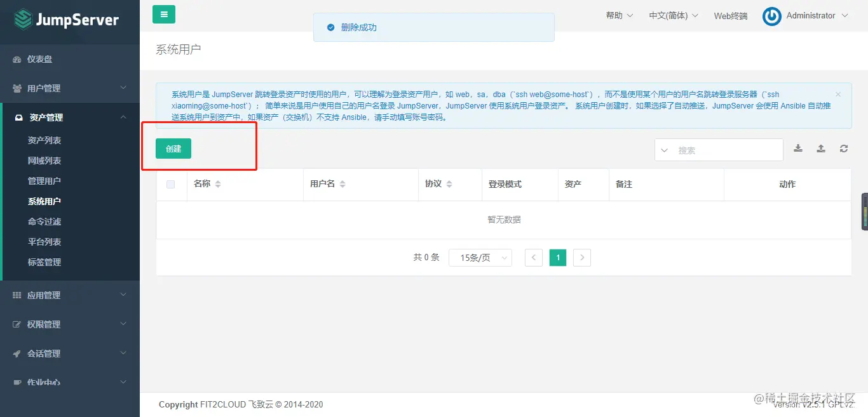Click the export download icon
Viewport: 868px width, 417px height.
pyautogui.click(x=798, y=149)
